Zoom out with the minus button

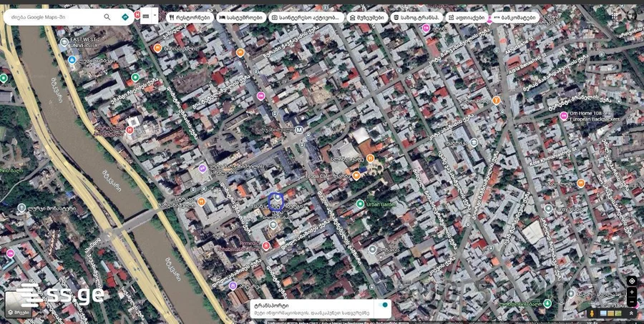632,300
